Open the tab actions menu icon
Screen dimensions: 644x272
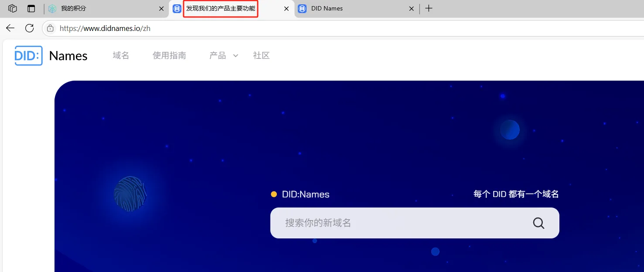click(31, 8)
